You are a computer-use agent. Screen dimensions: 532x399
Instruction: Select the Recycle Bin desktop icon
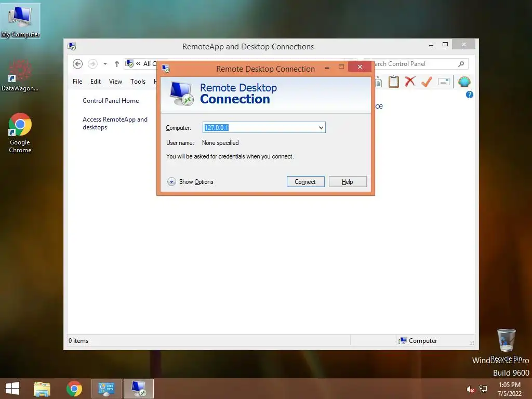(x=507, y=344)
